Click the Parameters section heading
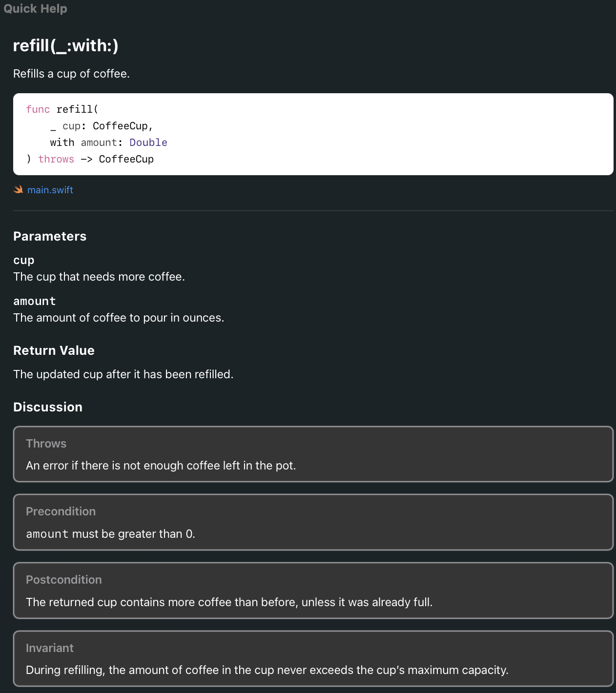This screenshot has width=616, height=693. 50,236
